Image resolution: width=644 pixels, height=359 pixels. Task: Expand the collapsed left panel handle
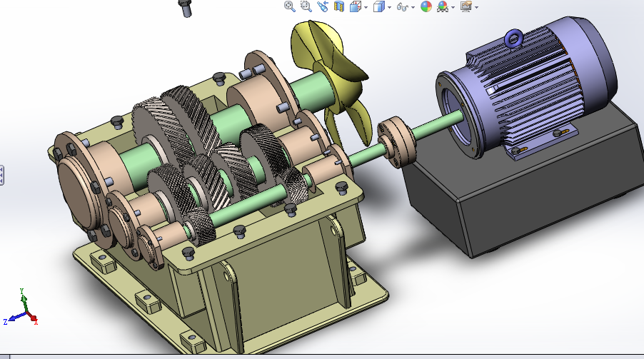(x=1, y=176)
